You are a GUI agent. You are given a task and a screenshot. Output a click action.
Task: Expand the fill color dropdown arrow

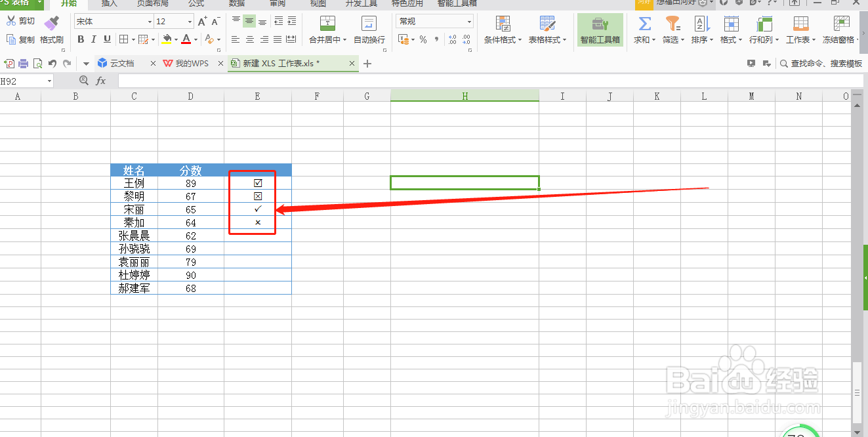[x=176, y=40]
